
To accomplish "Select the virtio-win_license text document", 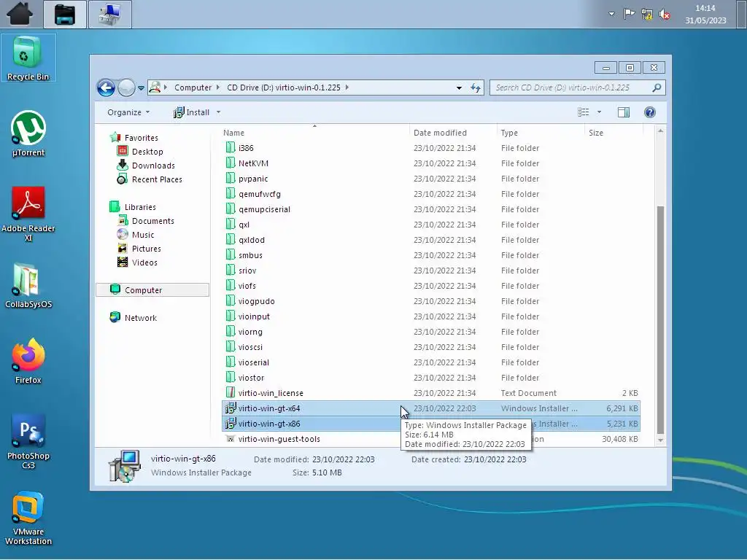I will pos(431,393).
